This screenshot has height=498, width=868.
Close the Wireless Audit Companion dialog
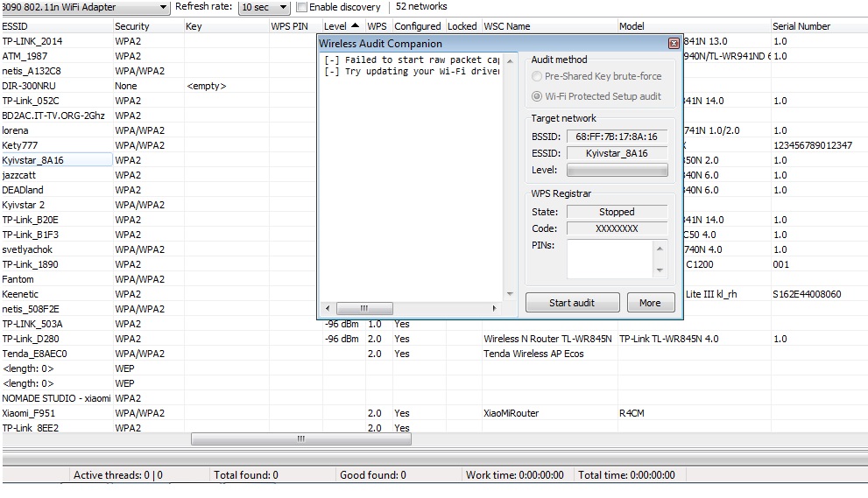[674, 43]
